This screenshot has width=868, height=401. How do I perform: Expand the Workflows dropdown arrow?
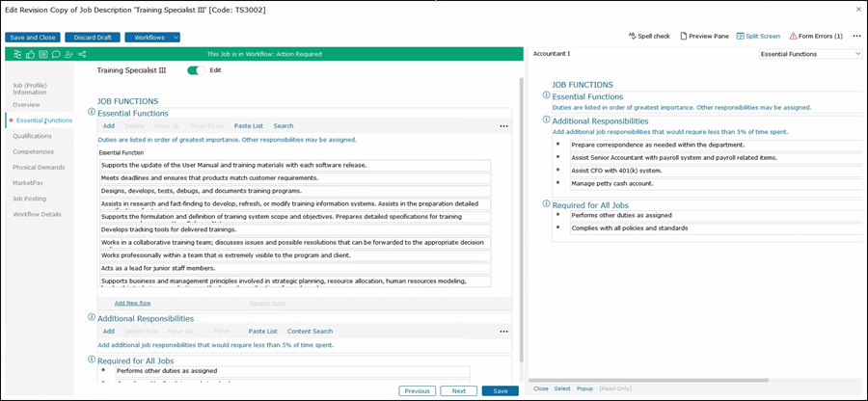(x=176, y=38)
